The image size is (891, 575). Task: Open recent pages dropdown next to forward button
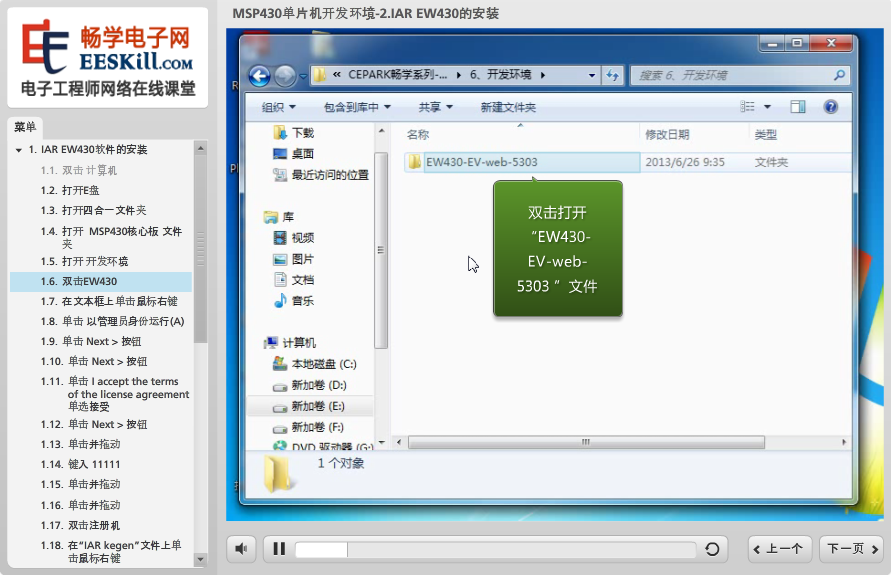[x=303, y=76]
